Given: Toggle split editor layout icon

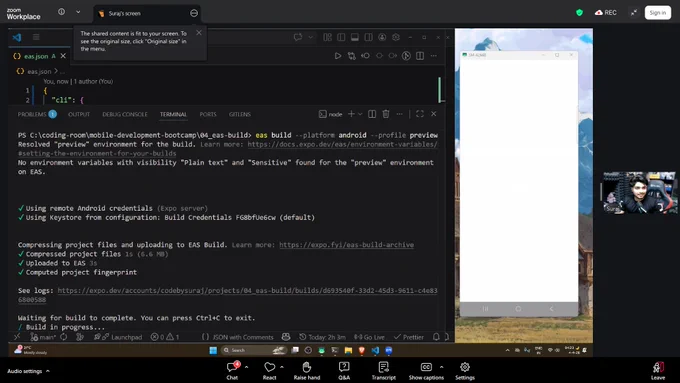Looking at the screenshot, I should point(420,56).
